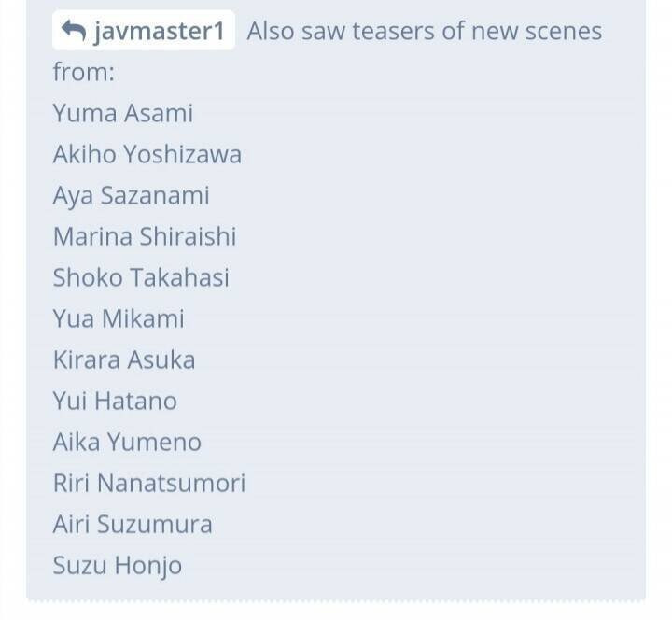Click the reply arrow icon beside javmaster1
Screen dimensions: 672x620
[x=74, y=31]
